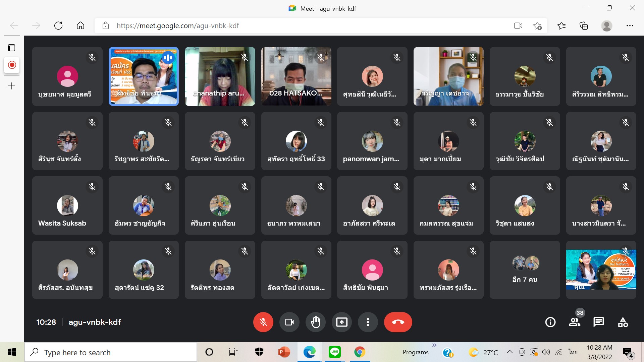Open the in-call chat panel

(x=599, y=322)
